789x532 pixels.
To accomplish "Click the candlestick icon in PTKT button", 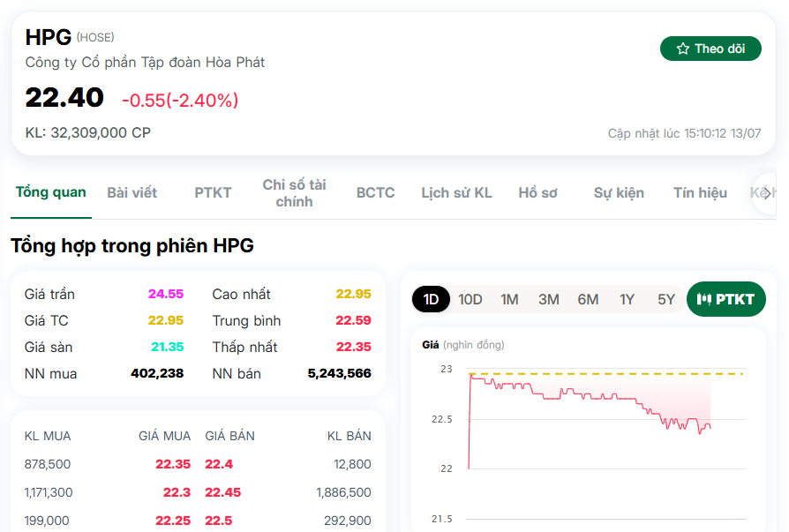I will point(704,299).
